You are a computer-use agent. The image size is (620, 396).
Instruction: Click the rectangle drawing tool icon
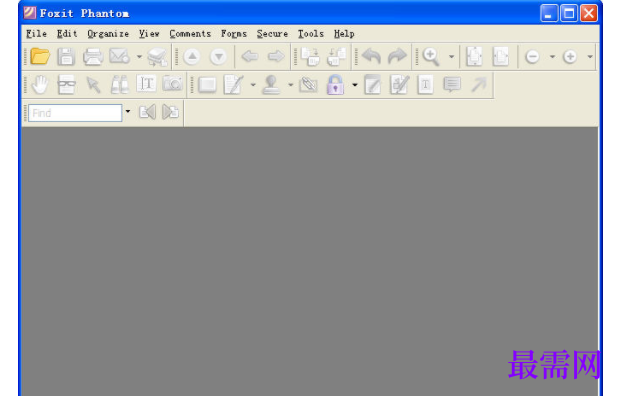coord(207,84)
